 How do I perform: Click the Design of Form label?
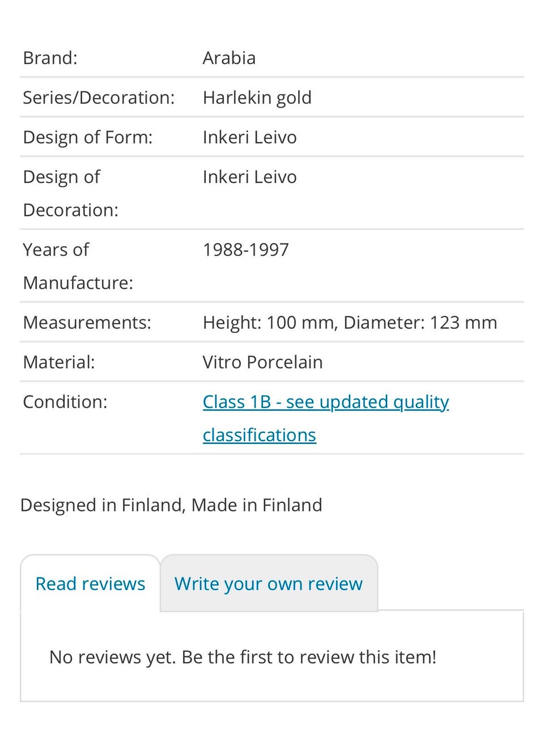[x=88, y=137]
